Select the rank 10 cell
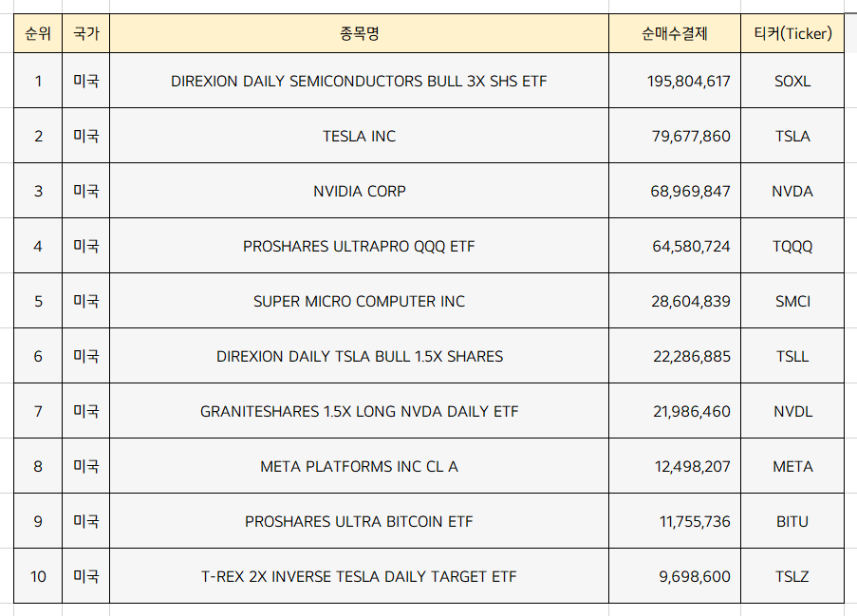This screenshot has height=616, width=857. click(38, 576)
